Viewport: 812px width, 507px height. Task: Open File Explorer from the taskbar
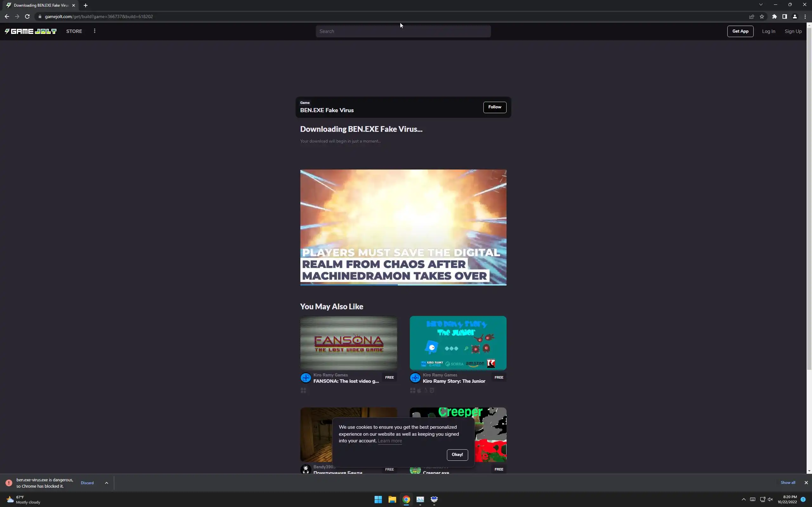point(392,499)
